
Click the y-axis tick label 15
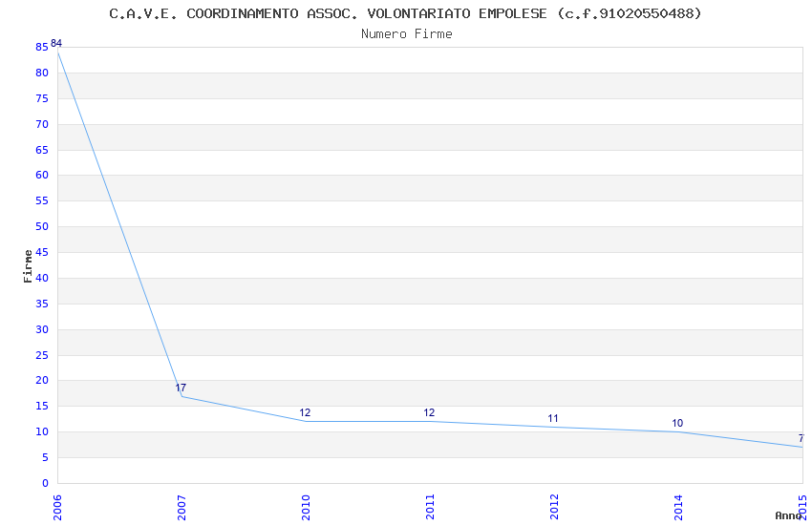click(x=42, y=407)
